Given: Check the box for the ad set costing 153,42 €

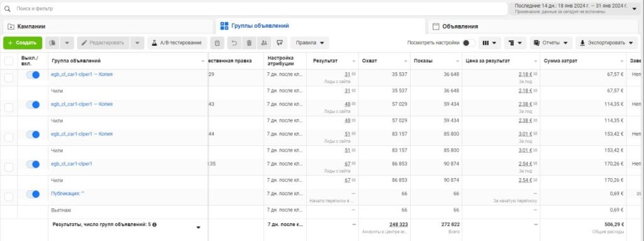Looking at the screenshot, I should [9, 137].
